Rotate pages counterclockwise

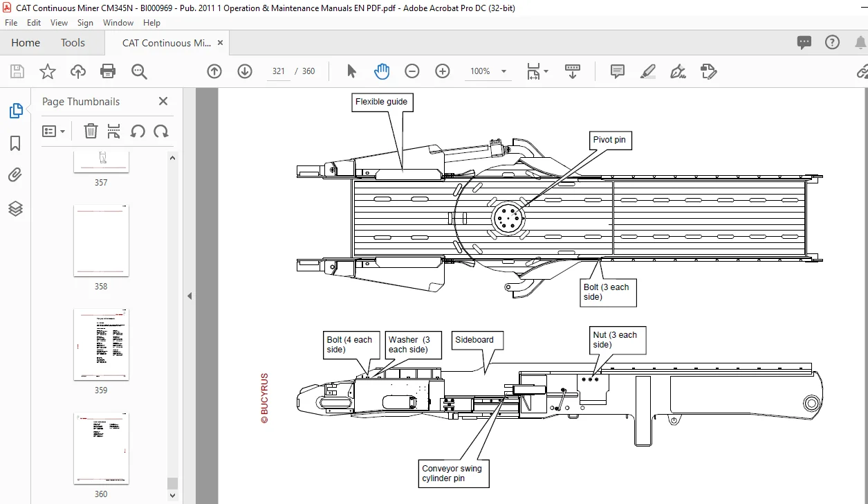(138, 131)
